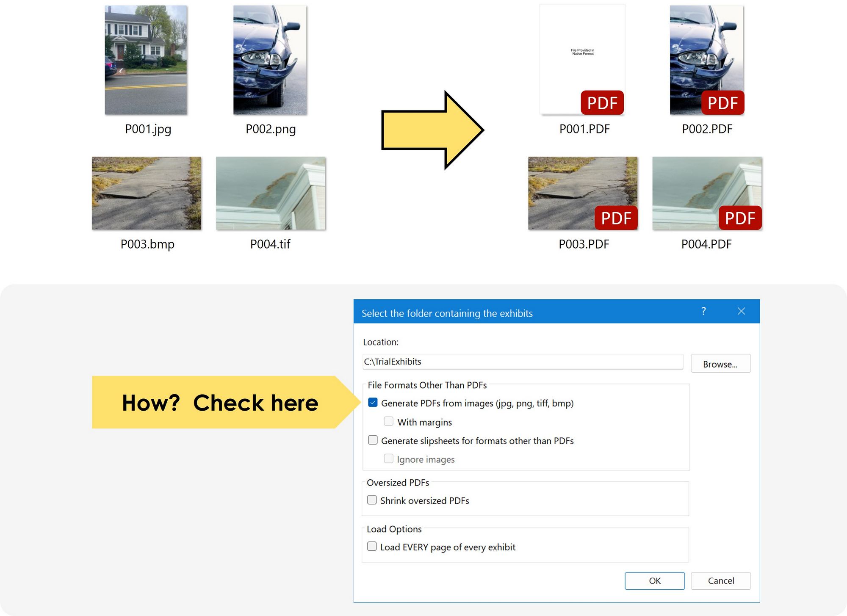This screenshot has width=847, height=616.
Task: Enable Generate PDFs from images
Action: tap(373, 403)
